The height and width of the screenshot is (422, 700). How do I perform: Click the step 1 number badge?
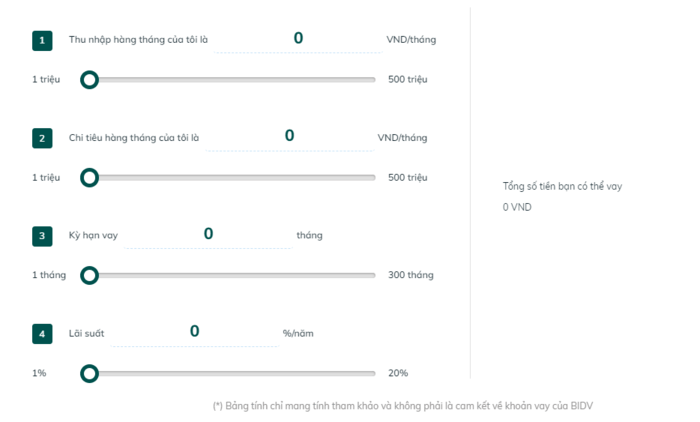[42, 41]
